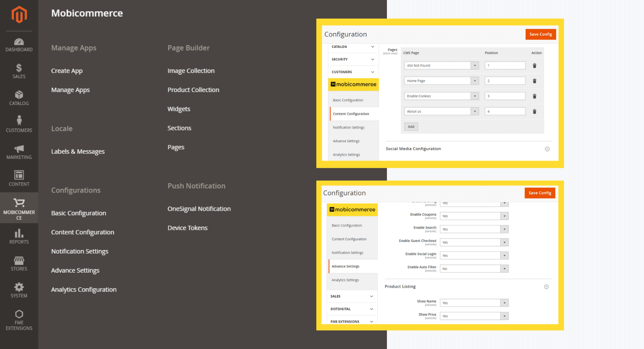Expand the CUSTOMERS config group
This screenshot has height=349, width=644.
(x=353, y=72)
